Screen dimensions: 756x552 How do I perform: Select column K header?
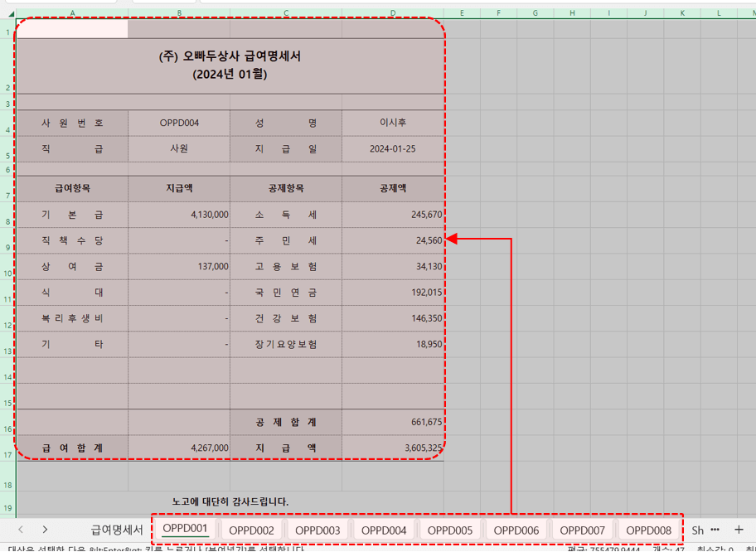click(681, 13)
